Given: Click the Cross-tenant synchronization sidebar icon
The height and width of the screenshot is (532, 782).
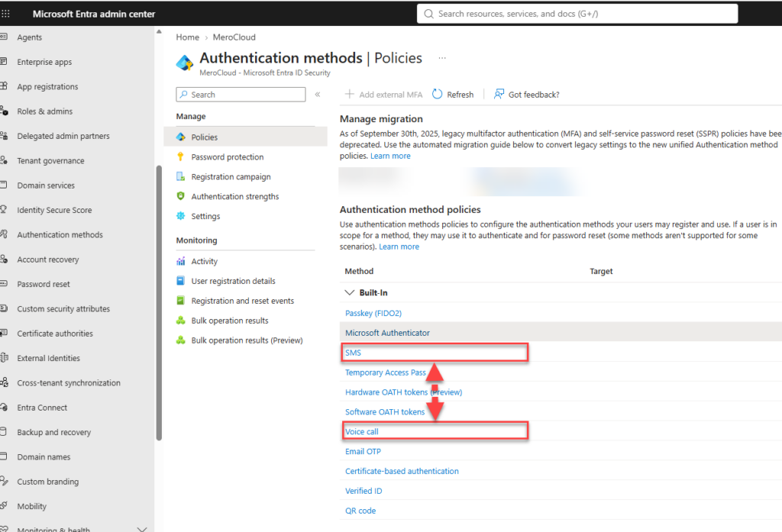Looking at the screenshot, I should 4,383.
